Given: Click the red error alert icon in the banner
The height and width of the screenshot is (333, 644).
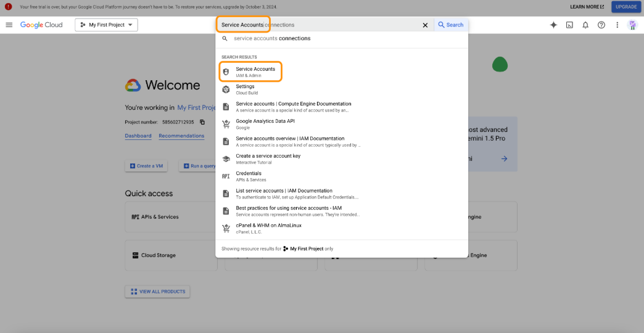Looking at the screenshot, I should [8, 7].
